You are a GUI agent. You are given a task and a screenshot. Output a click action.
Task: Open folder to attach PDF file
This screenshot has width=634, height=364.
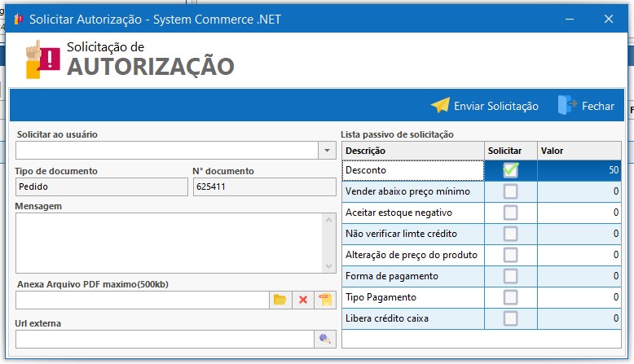280,300
